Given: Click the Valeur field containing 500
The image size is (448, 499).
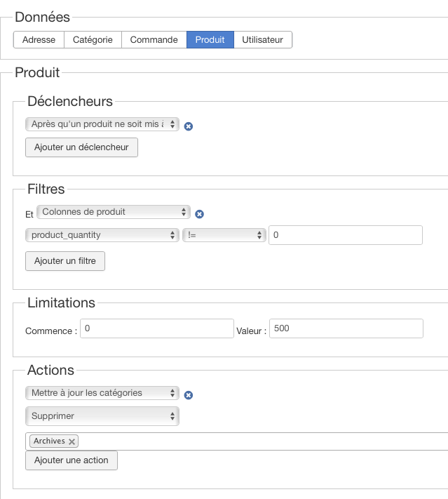Looking at the screenshot, I should (346, 328).
